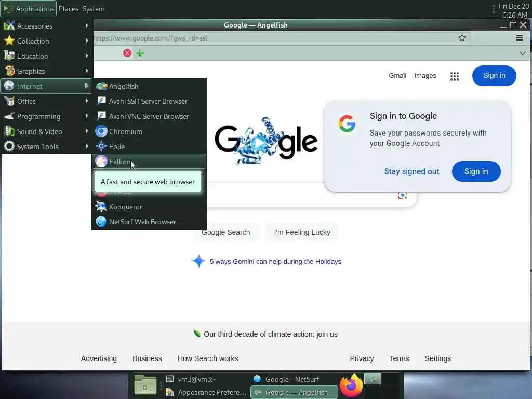
Task: Close the current tab with red X
Action: point(127,53)
